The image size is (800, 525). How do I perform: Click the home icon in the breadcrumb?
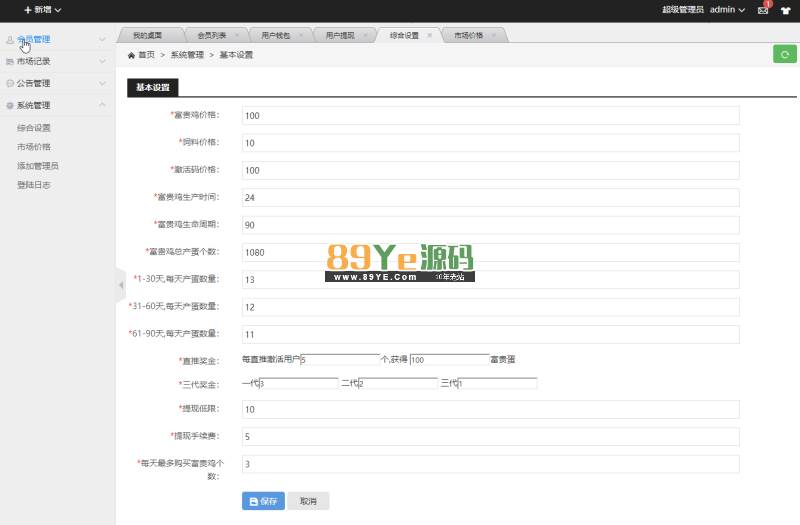pyautogui.click(x=131, y=55)
